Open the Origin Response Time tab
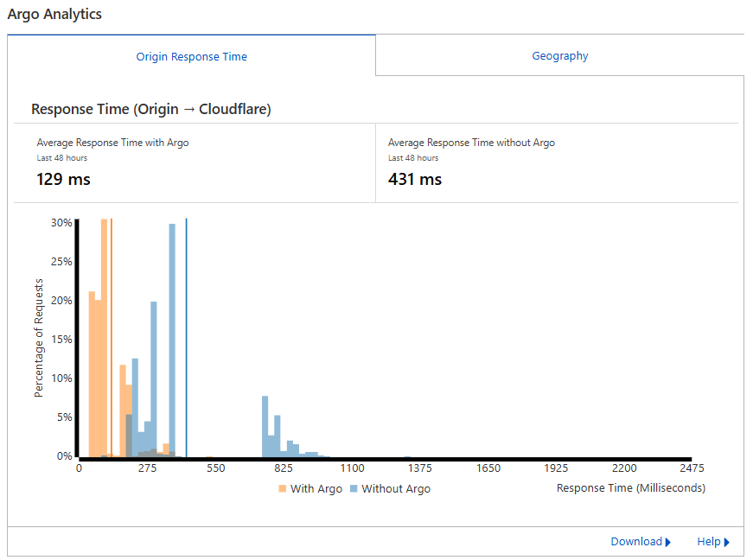The height and width of the screenshot is (560, 753). click(192, 56)
